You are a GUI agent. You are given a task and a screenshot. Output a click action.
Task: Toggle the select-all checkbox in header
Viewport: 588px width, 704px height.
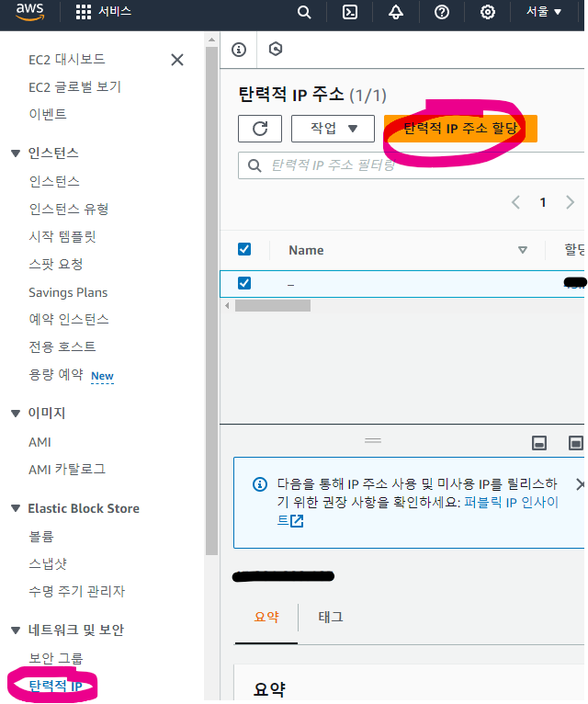(x=244, y=249)
